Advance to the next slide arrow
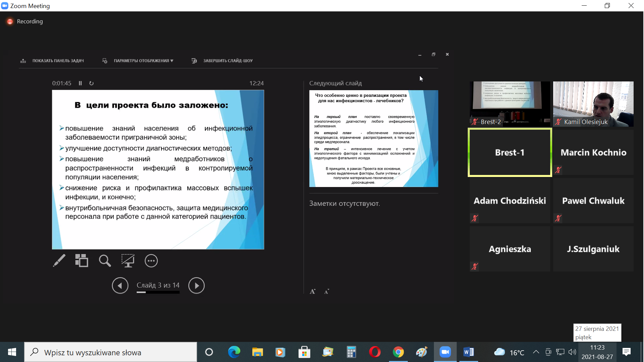The height and width of the screenshot is (362, 644). (x=196, y=286)
